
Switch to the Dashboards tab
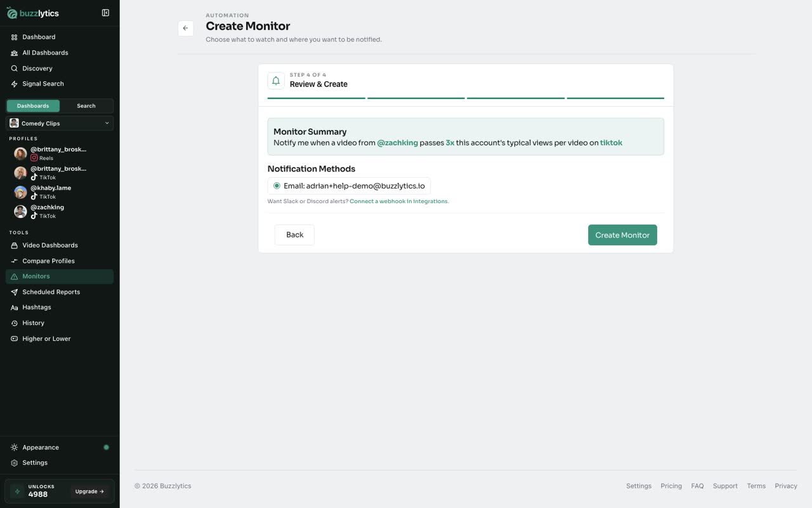(33, 106)
